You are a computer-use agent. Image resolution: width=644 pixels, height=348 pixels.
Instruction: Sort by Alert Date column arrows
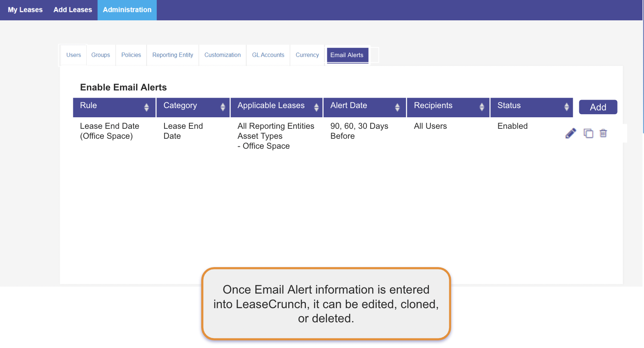point(397,107)
